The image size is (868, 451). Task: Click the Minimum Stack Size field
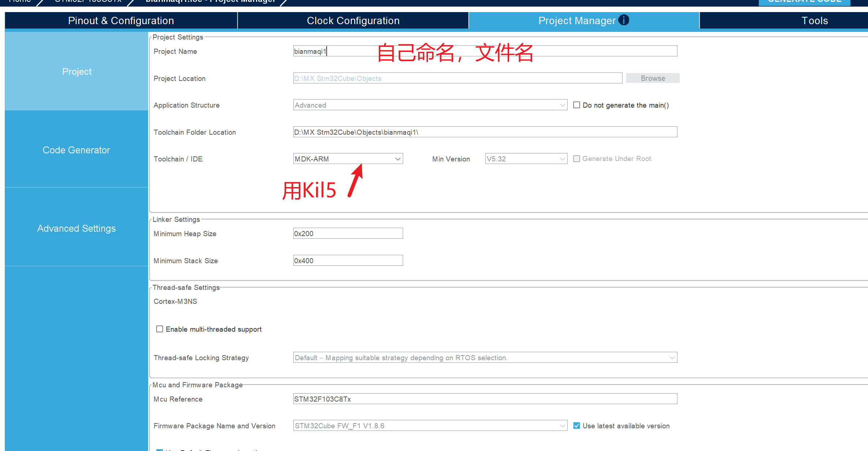click(x=348, y=261)
